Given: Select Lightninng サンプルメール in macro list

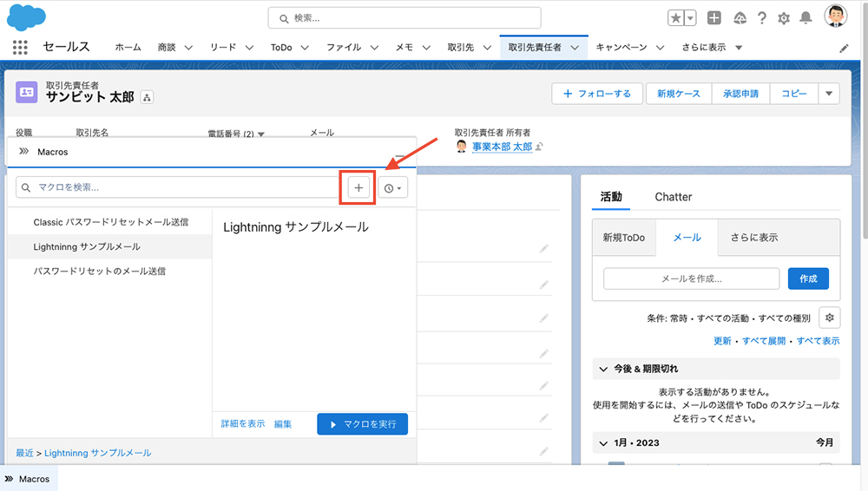Looking at the screenshot, I should tap(109, 246).
